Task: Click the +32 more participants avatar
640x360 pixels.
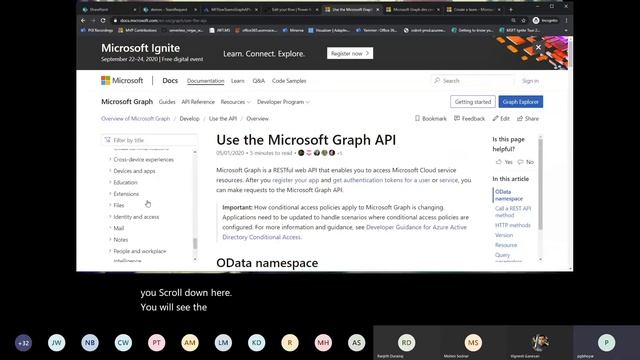Action: tap(23, 343)
